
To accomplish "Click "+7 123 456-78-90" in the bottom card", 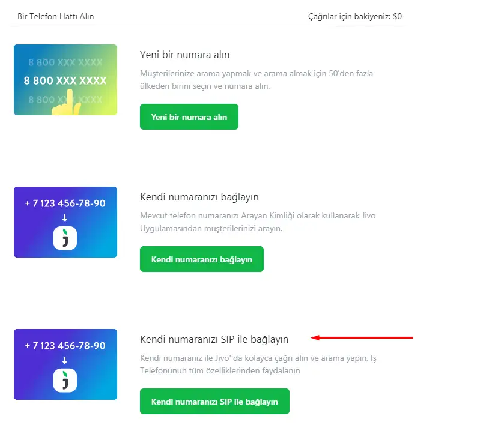I will [x=65, y=346].
